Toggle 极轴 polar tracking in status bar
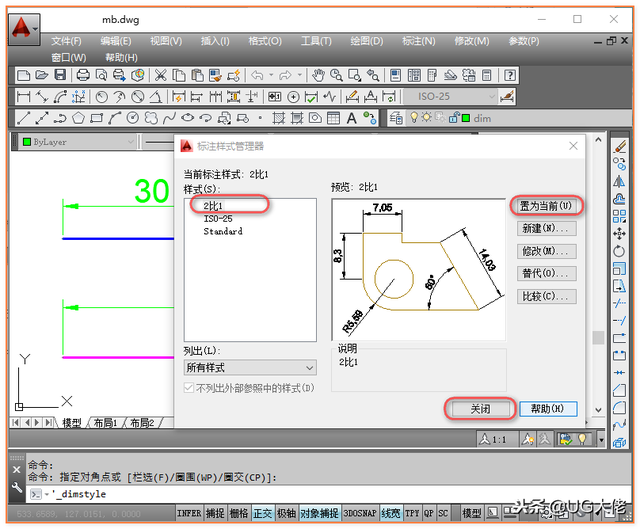 [x=286, y=513]
